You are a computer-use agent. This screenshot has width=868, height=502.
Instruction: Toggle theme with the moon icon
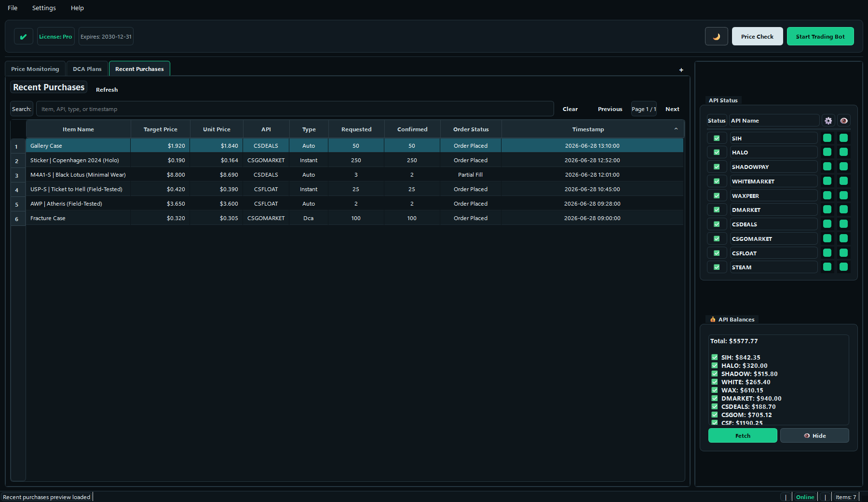coord(716,36)
